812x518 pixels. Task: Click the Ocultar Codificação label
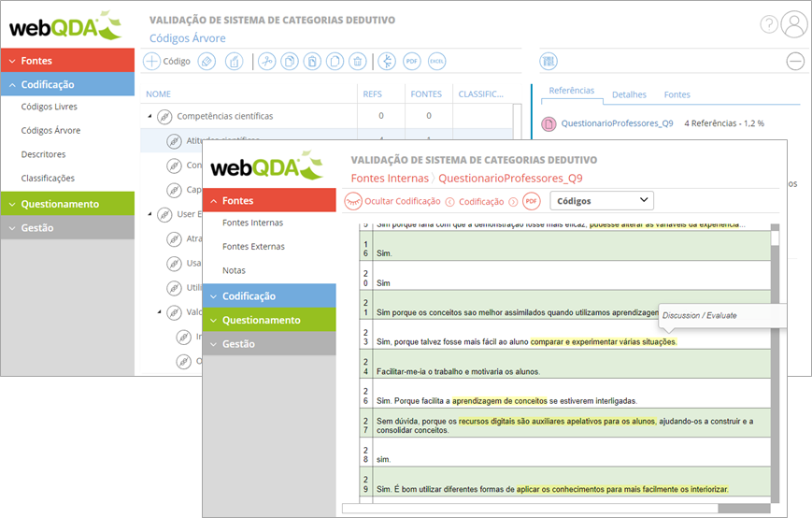click(403, 201)
